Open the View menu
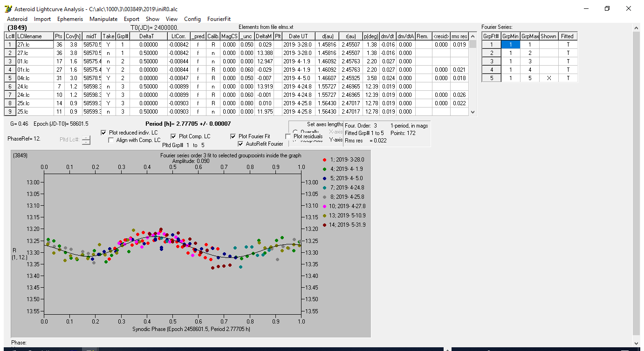644x351 pixels. [171, 19]
